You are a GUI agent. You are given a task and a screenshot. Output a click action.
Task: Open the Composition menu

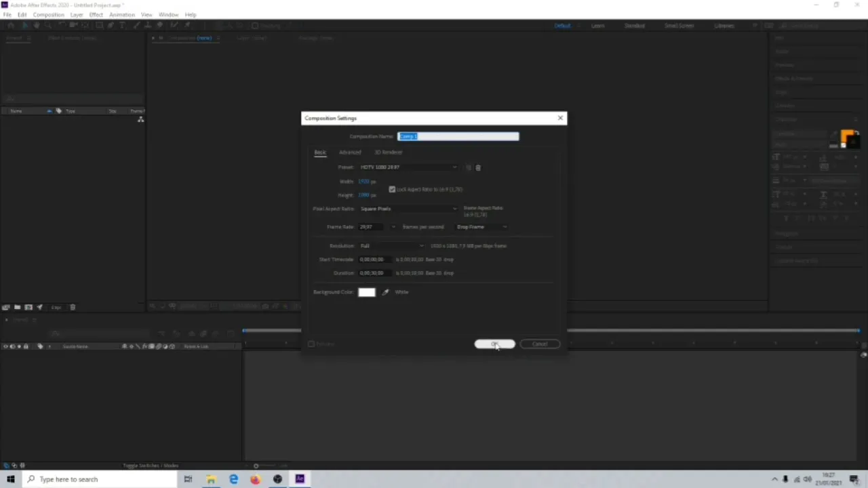point(48,14)
